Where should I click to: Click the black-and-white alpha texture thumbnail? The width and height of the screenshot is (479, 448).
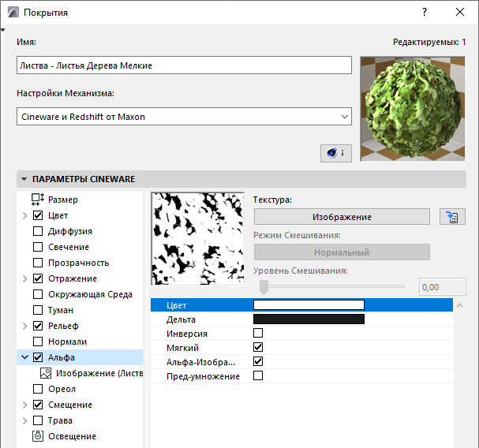198,238
